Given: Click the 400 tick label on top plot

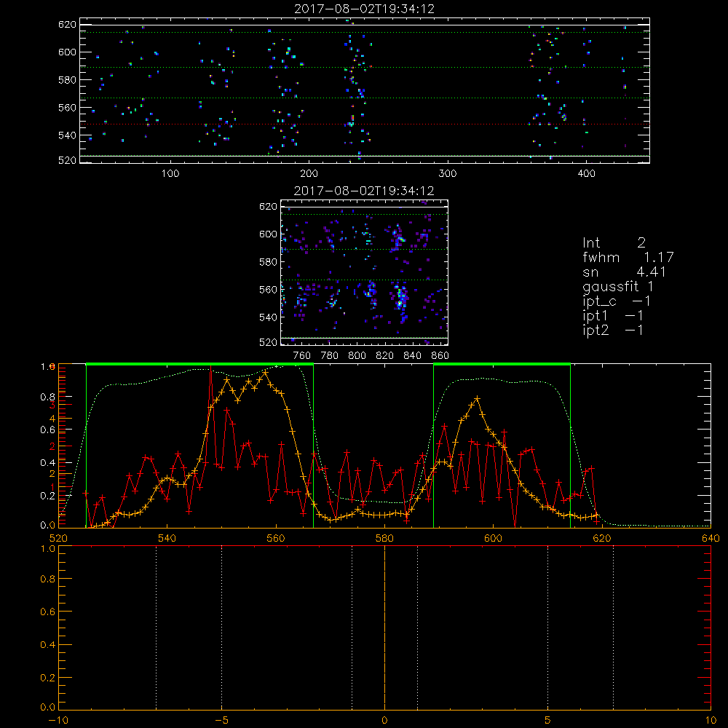Looking at the screenshot, I should [586, 174].
